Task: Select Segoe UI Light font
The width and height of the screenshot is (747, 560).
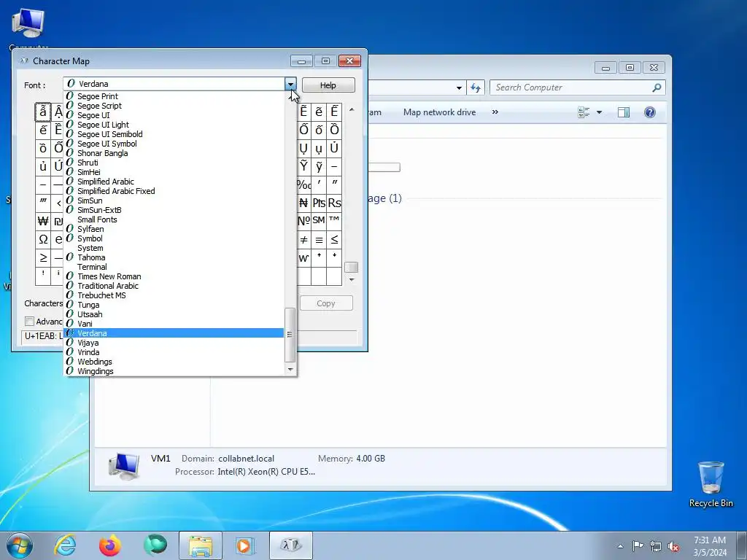Action: [174, 125]
